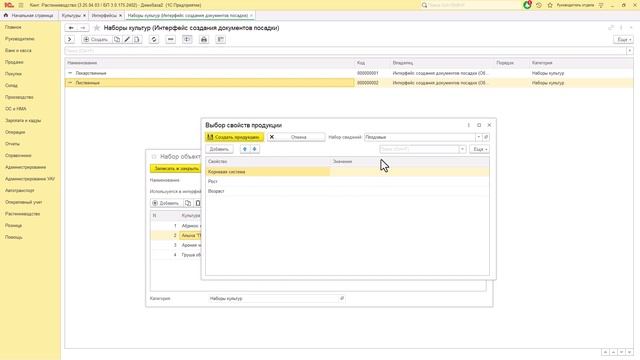Click the list settings icon after printer
Image resolution: width=640 pixels, height=360 pixels.
point(221,40)
